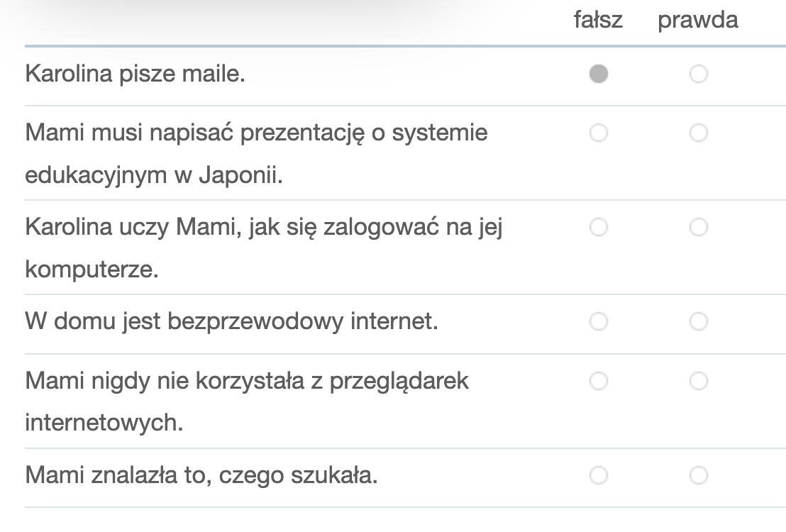786x532 pixels.
Task: Select prawda for 'bezprzewodowy internet' statement
Action: point(699,321)
